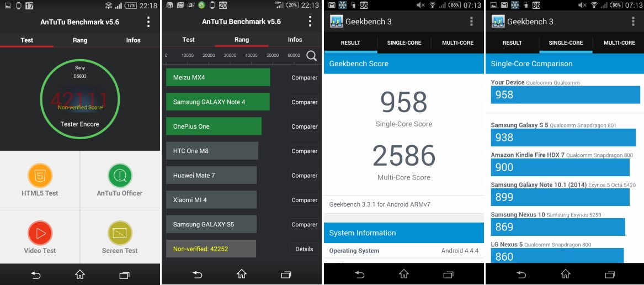
Task: Tap home navigation in AnTuTu Rang screen
Action: pos(242,274)
